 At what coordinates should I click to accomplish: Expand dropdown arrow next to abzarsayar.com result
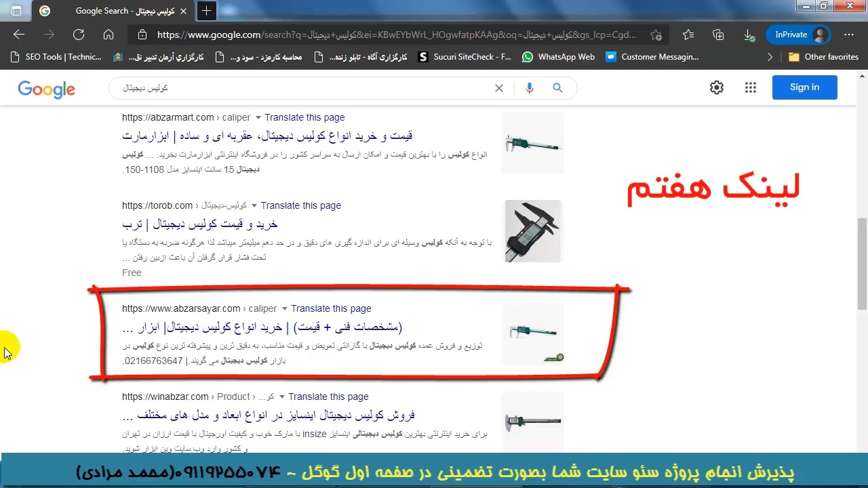[284, 309]
